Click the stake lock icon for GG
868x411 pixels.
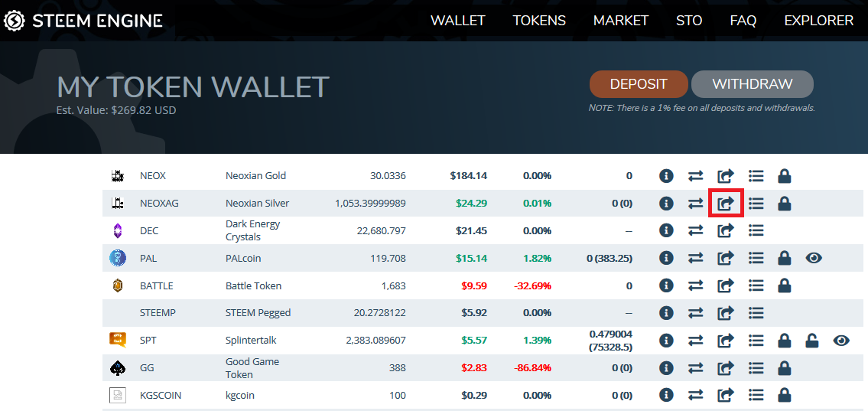click(x=784, y=368)
